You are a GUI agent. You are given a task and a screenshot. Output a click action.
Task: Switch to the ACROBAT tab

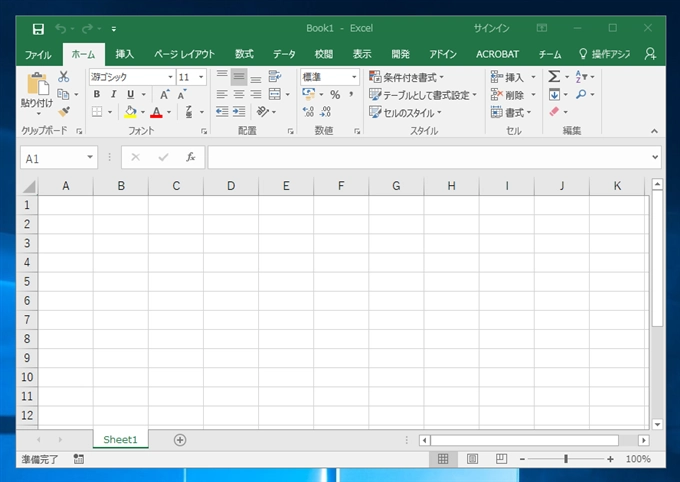tap(497, 54)
